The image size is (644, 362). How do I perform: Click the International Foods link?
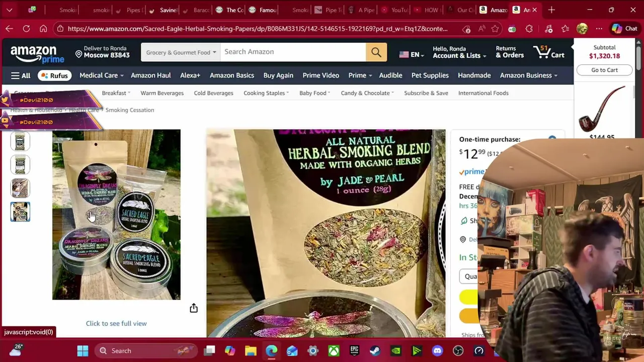point(483,93)
